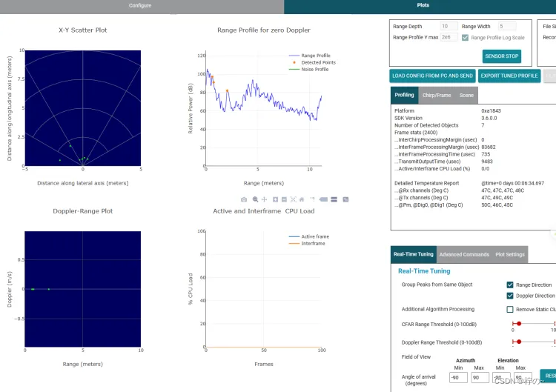
Task: Click the SENSOR STOP button
Action: pyautogui.click(x=502, y=56)
